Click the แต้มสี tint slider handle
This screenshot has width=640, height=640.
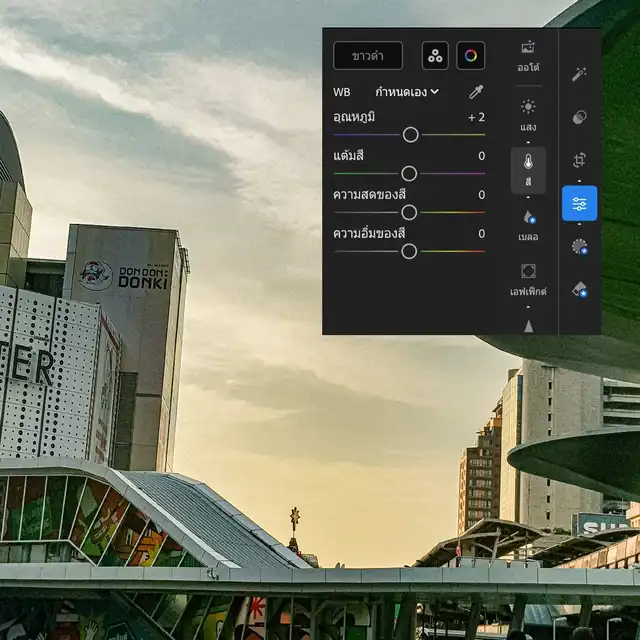pos(409,173)
